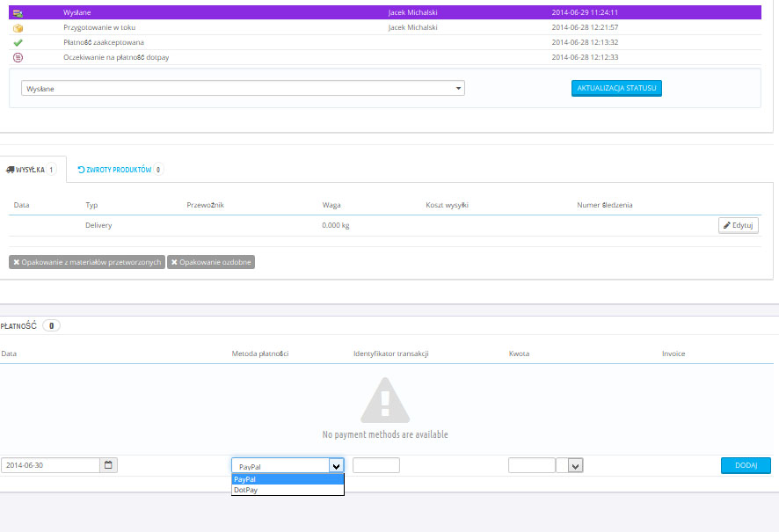This screenshot has width=779, height=532.
Task: Click the Delivery type cell
Action: coord(98,225)
